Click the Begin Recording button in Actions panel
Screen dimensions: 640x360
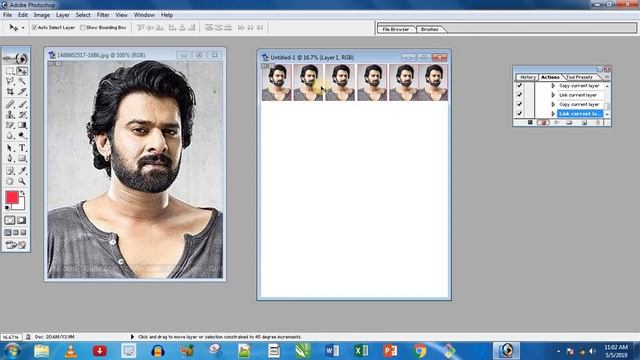tap(543, 122)
